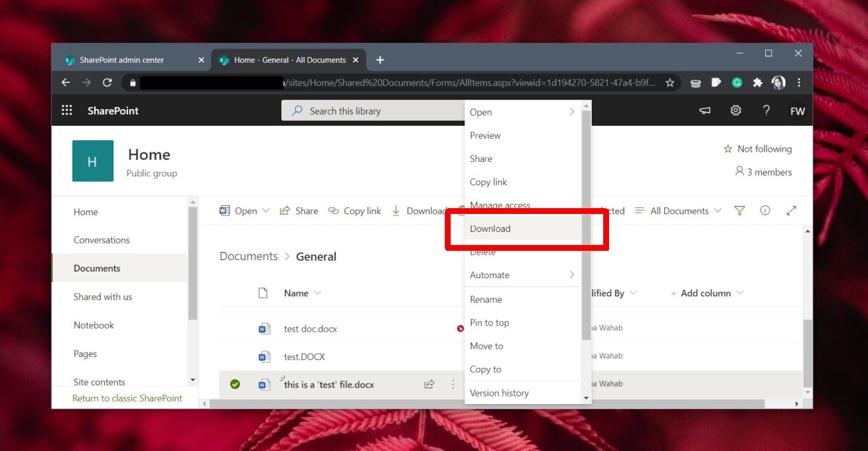Screen dimensions: 868x451
Task: Expand the All Documents view dropdown
Action: [x=678, y=211]
